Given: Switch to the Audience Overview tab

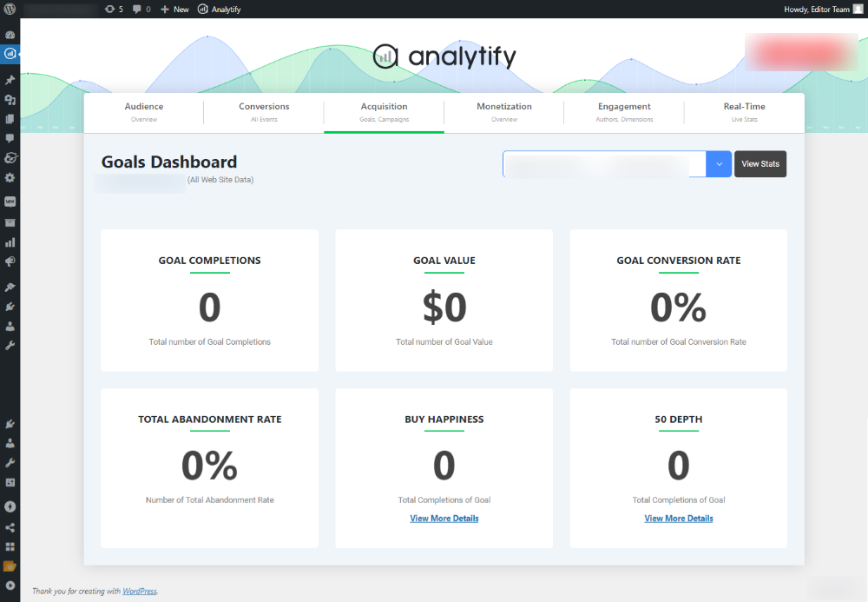Looking at the screenshot, I should [x=144, y=112].
